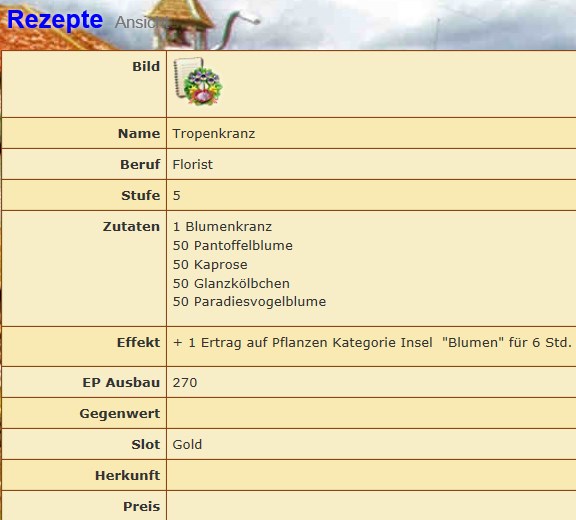The image size is (576, 520).
Task: Click ingredient 50 Glanzkölbchen
Action: [x=231, y=284]
